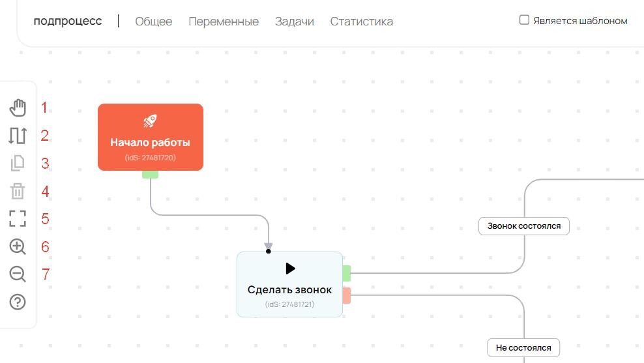
Task: Open the 'Задачи' tab
Action: pyautogui.click(x=295, y=22)
